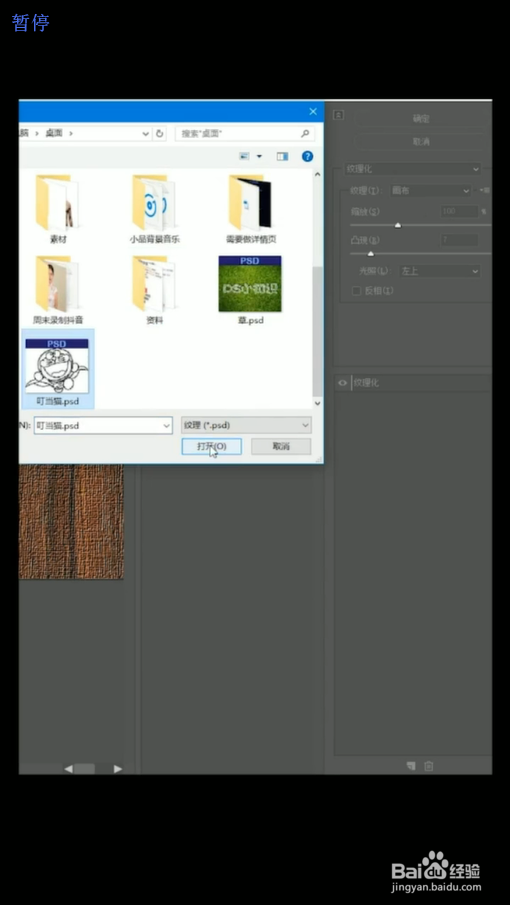Click the search magnifier icon
The height and width of the screenshot is (905, 510).
(305, 133)
